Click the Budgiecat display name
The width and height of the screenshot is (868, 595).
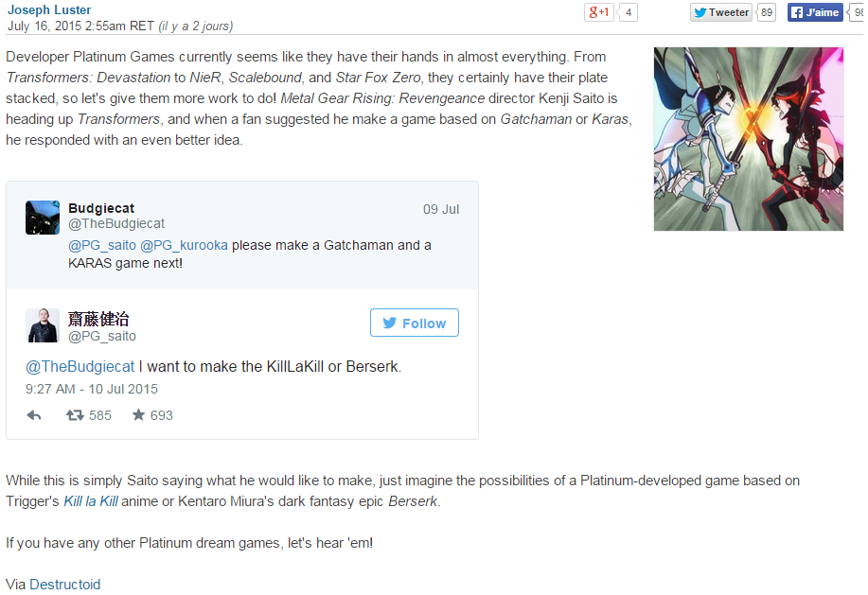(101, 208)
